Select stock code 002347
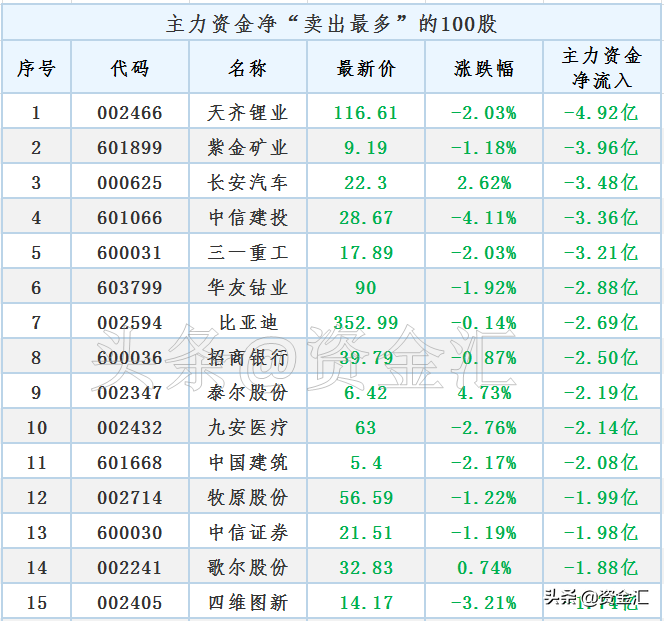 [130, 393]
